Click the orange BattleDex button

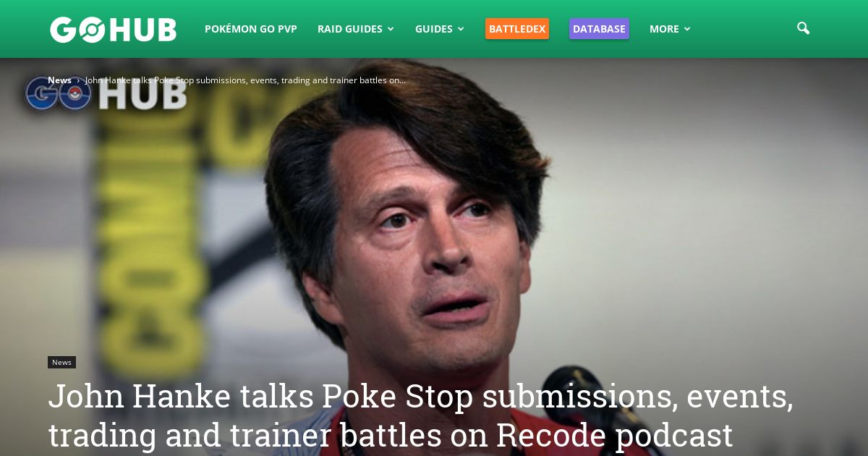(x=517, y=29)
